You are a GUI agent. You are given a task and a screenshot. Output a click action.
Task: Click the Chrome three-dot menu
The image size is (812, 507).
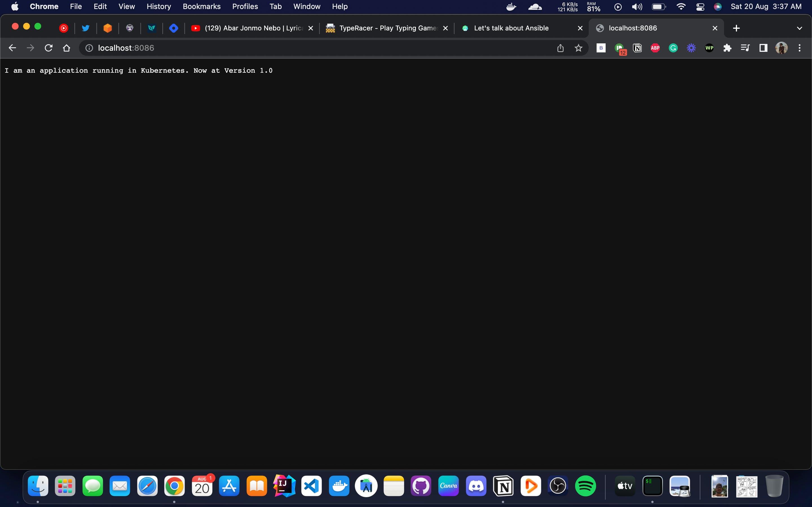pyautogui.click(x=800, y=48)
